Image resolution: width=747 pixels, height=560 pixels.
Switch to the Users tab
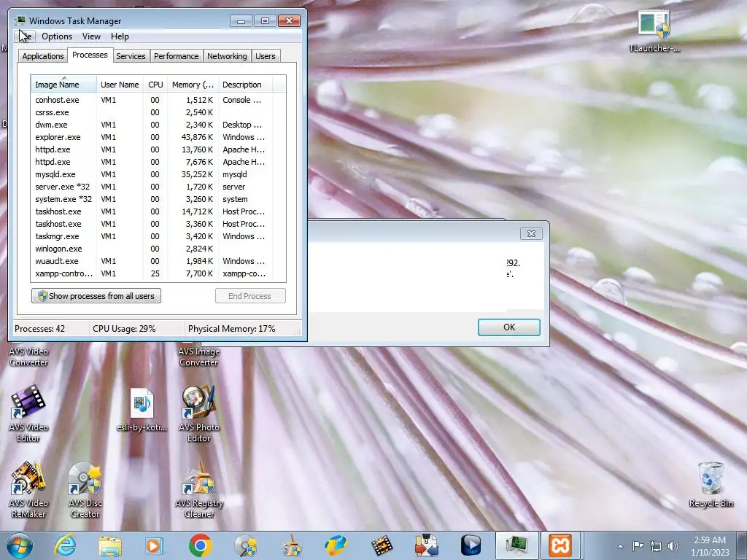pos(265,56)
